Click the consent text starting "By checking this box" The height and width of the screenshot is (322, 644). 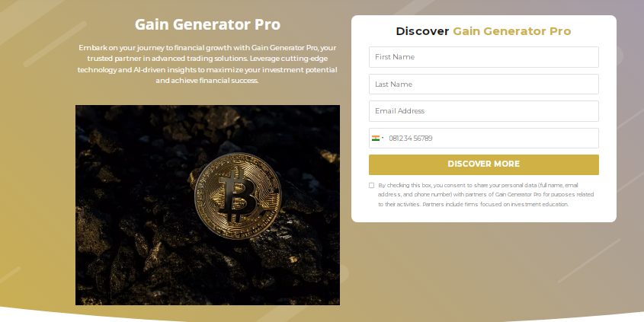tap(485, 194)
